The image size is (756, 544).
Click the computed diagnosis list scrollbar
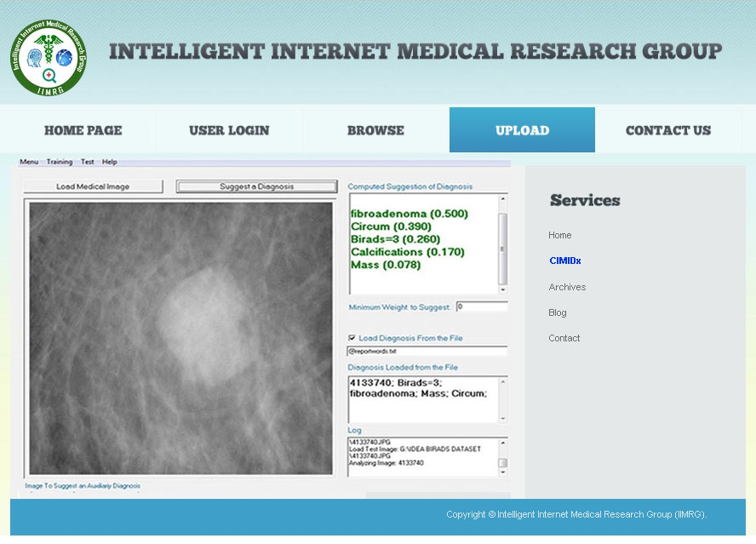click(502, 243)
